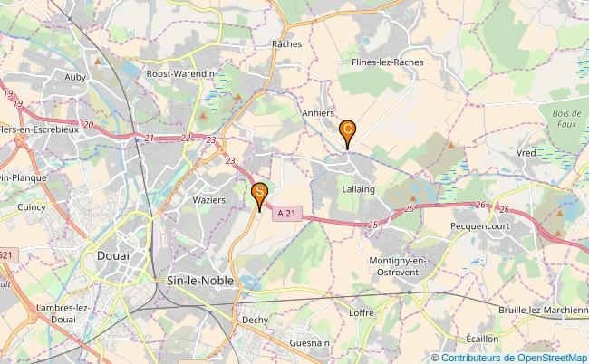
Task: Click the Bois de Faux forest label
Action: click(x=566, y=119)
